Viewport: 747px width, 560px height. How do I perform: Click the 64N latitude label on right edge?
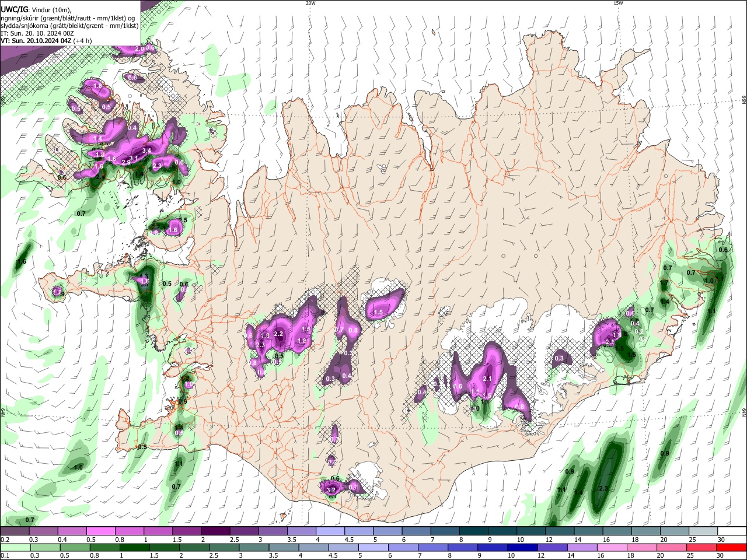coord(744,411)
